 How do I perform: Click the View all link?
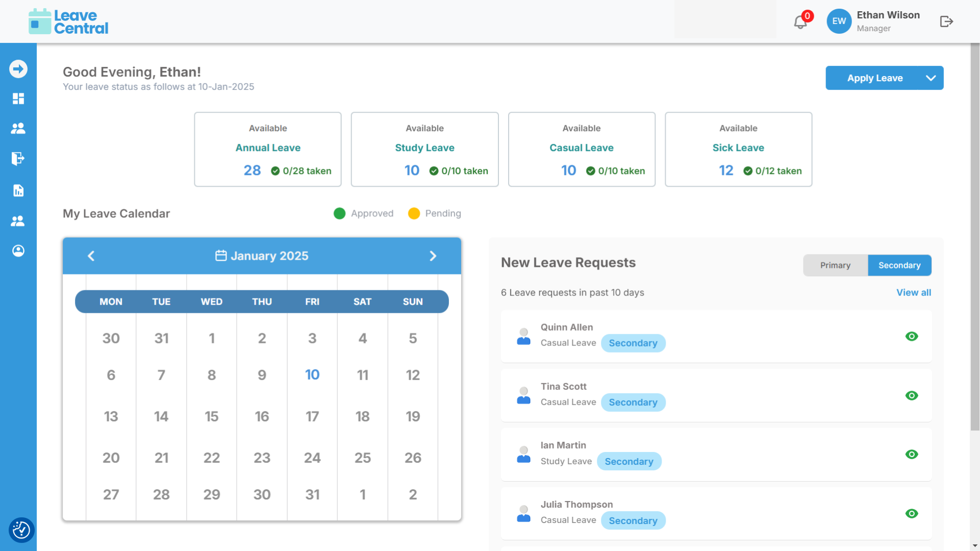tap(913, 292)
